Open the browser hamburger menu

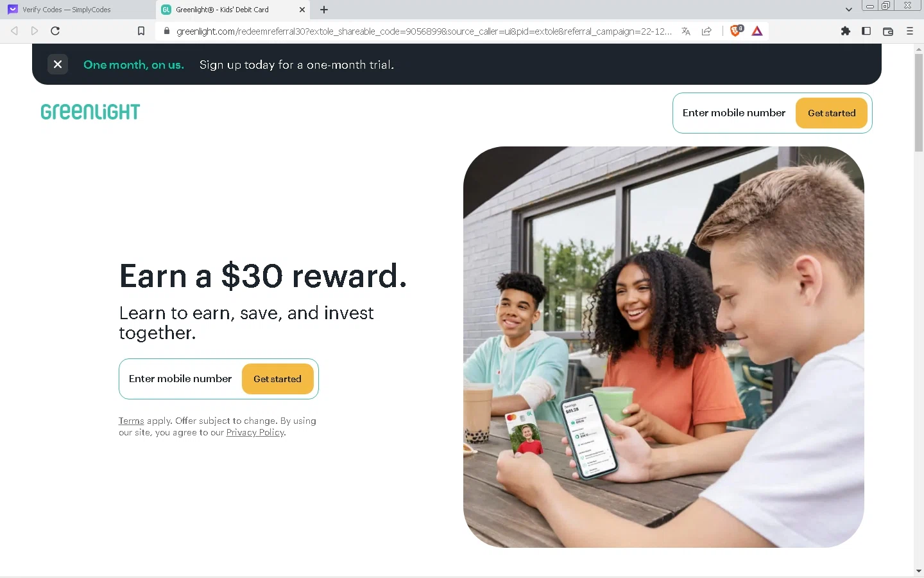pyautogui.click(x=910, y=31)
